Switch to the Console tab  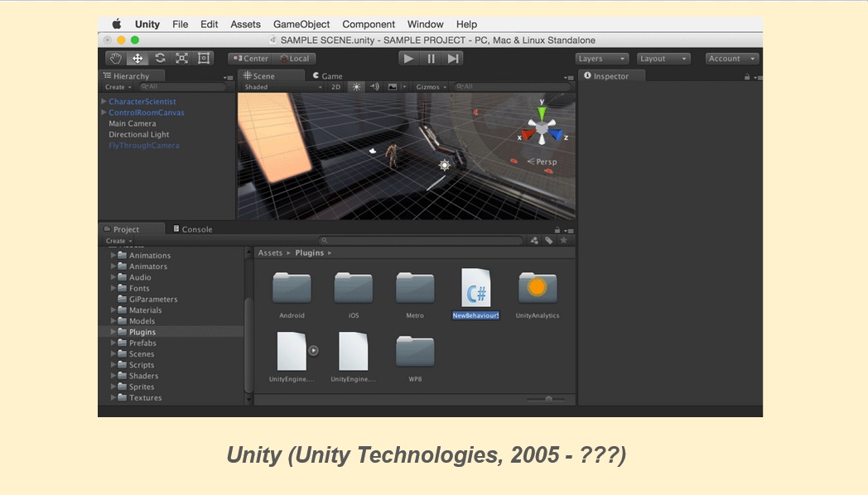click(193, 229)
